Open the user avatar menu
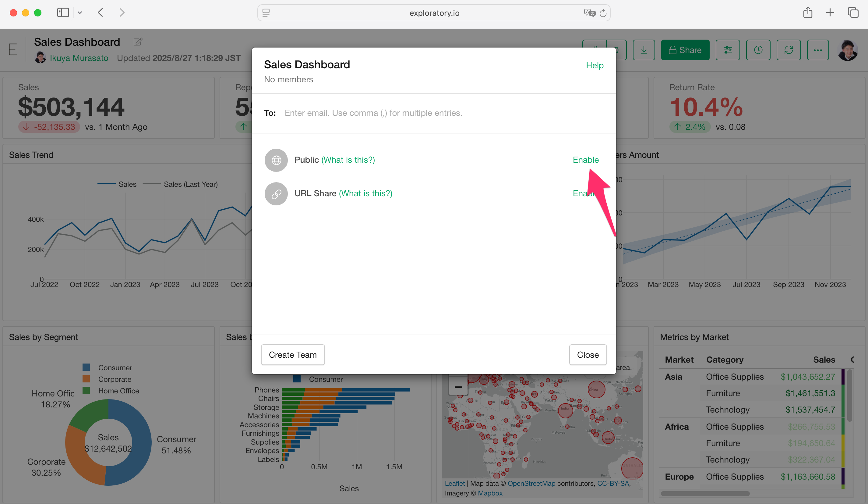868x504 pixels. point(847,50)
